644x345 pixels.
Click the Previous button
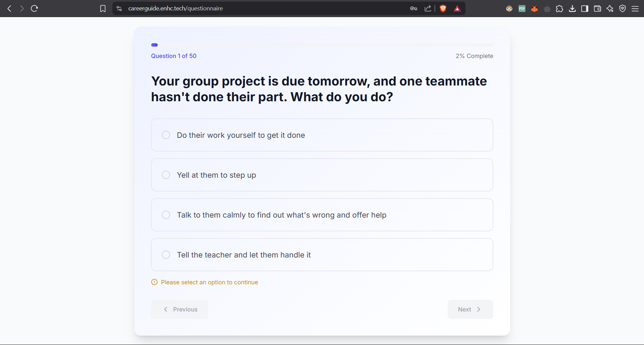pyautogui.click(x=180, y=309)
